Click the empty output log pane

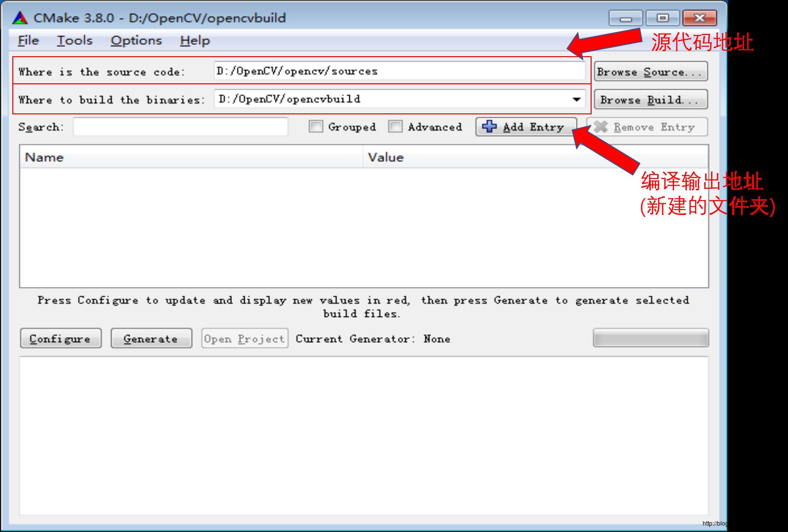[364, 436]
